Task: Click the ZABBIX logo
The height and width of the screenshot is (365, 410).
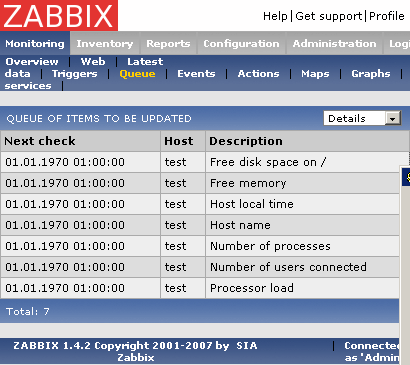Action: tap(59, 15)
